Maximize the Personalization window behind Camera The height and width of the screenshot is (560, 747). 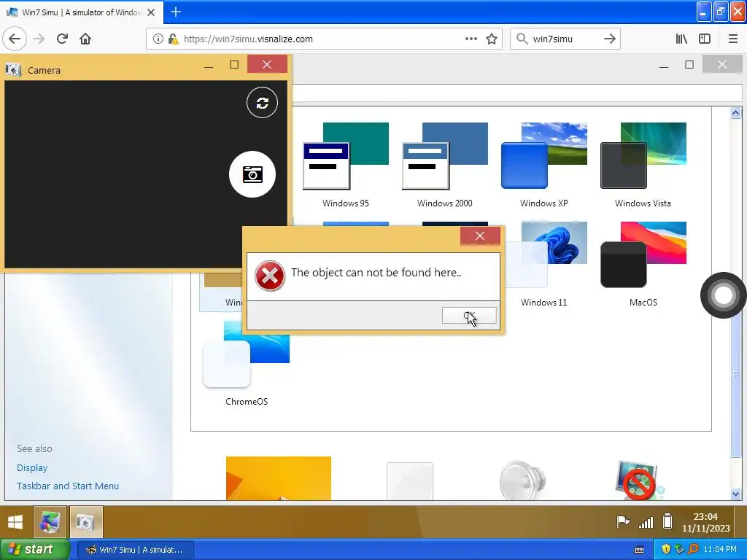689,65
